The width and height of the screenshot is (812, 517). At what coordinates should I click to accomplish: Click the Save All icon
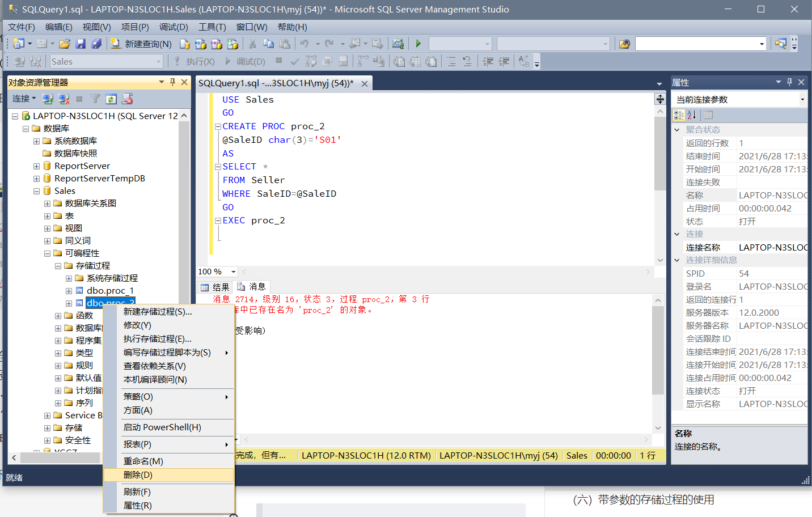point(96,44)
